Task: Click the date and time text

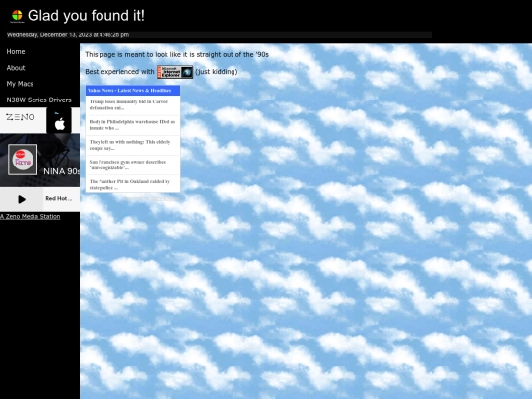Action: 68,34
